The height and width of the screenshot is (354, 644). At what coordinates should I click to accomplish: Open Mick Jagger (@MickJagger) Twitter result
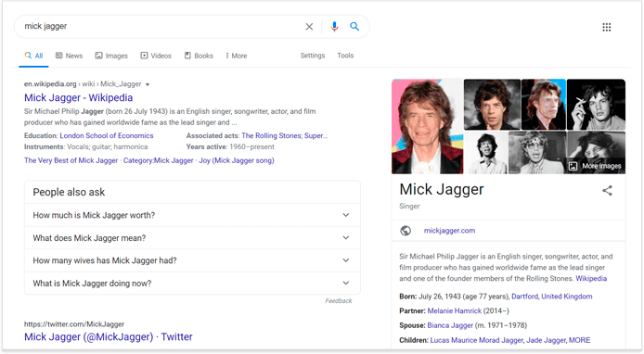point(108,336)
